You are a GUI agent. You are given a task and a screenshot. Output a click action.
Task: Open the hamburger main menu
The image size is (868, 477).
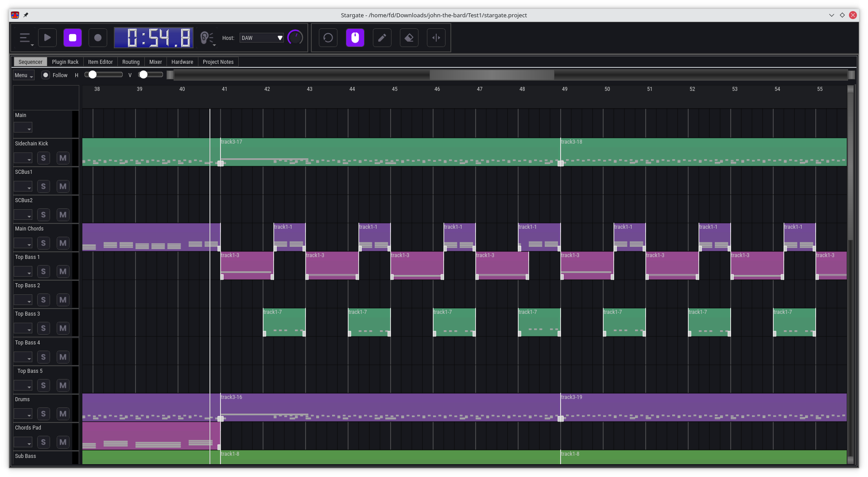point(25,38)
